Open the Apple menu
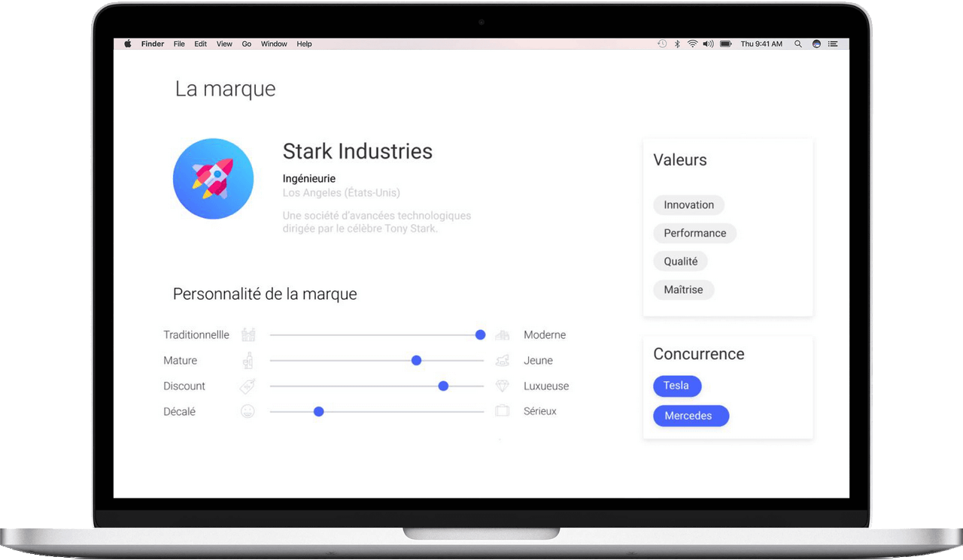This screenshot has width=963, height=560. click(x=127, y=44)
